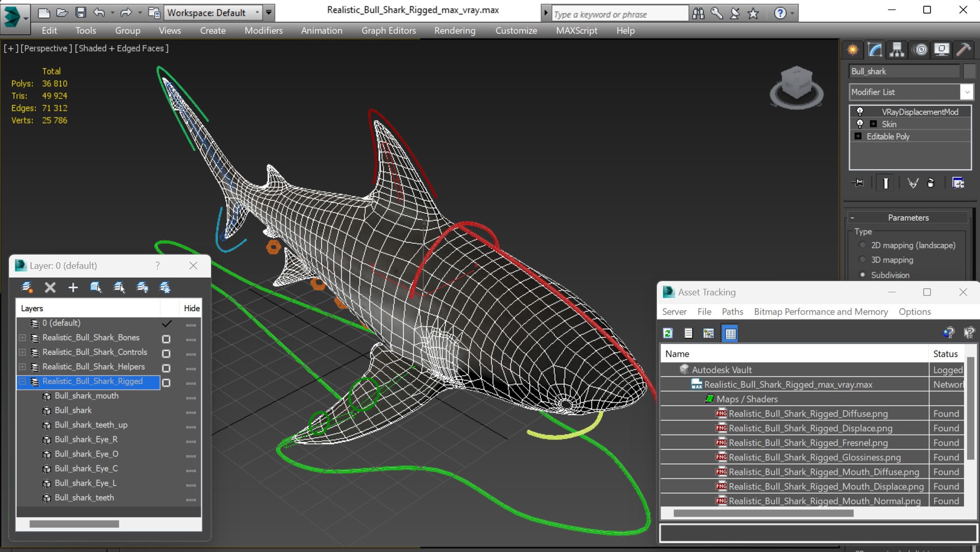Click the Open file folder icon
Screen dimensions: 980x552
pyautogui.click(x=62, y=12)
